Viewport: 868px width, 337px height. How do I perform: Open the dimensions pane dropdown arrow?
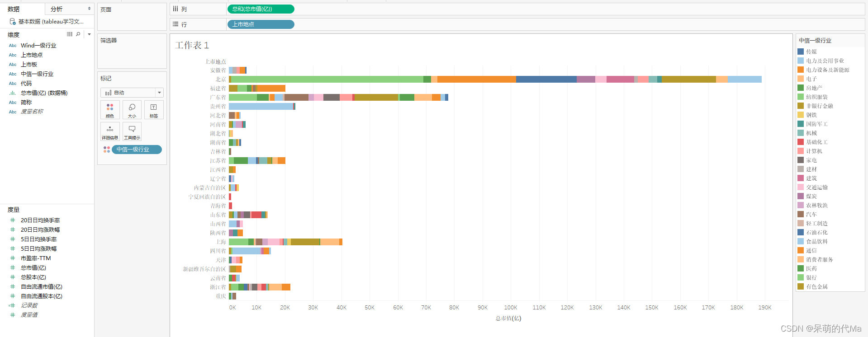[x=89, y=34]
